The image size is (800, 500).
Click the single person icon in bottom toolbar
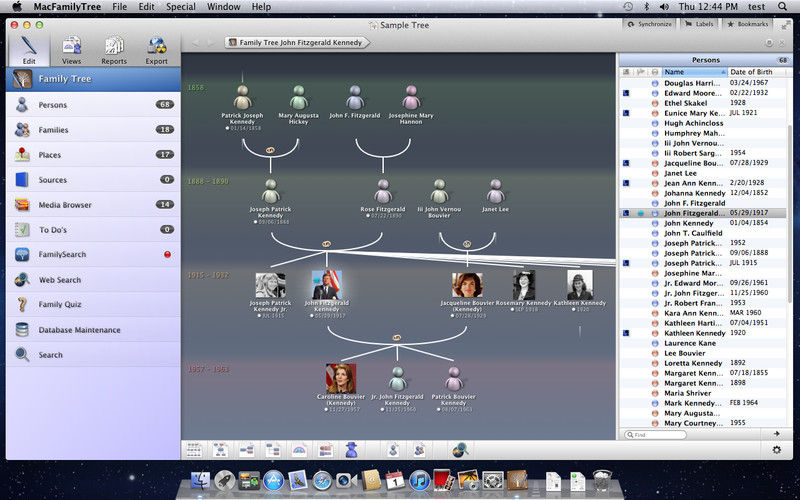click(393, 450)
